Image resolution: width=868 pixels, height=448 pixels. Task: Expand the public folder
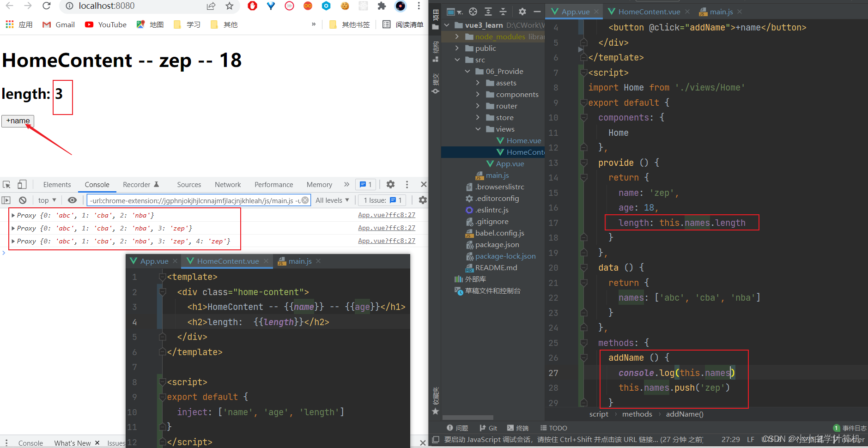[x=457, y=48]
